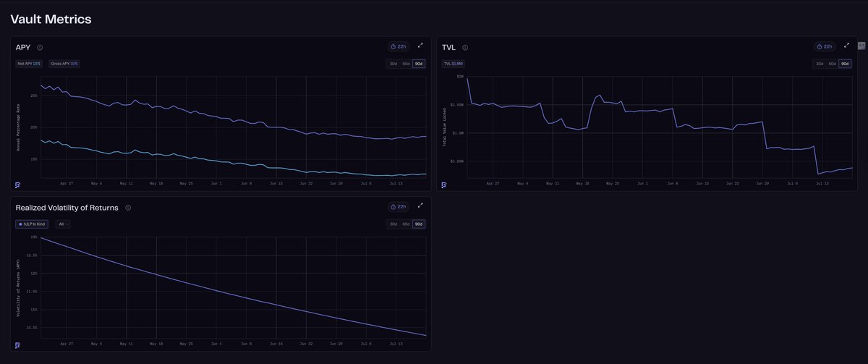Select 90d range on the TVL chart
The width and height of the screenshot is (868, 364).
[845, 64]
